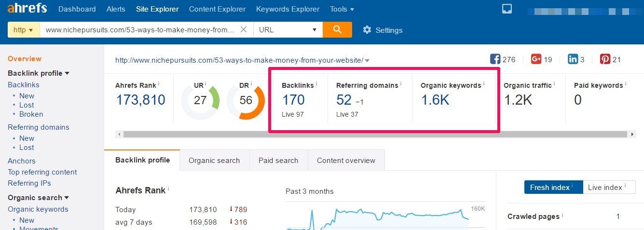Click the LinkedIn share icon

point(573,59)
